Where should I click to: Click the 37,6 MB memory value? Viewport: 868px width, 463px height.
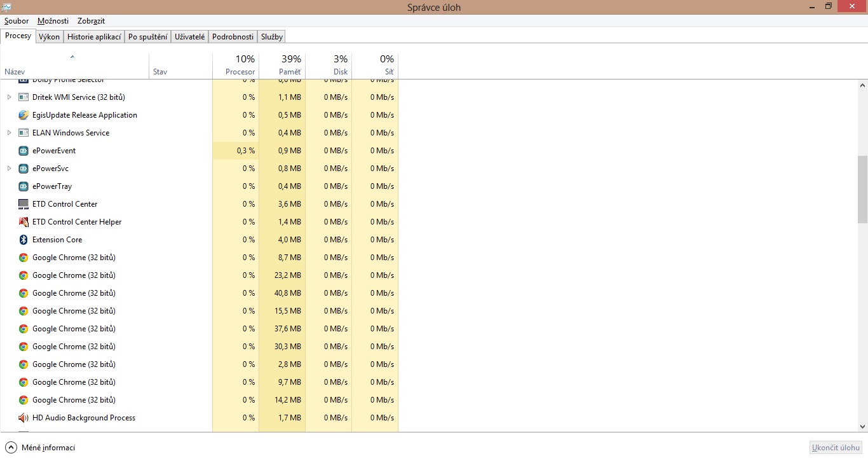[288, 329]
